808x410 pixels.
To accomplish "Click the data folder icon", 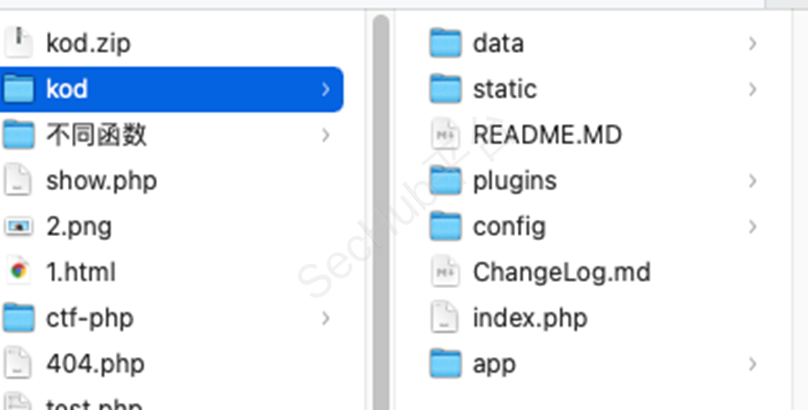I will point(445,43).
